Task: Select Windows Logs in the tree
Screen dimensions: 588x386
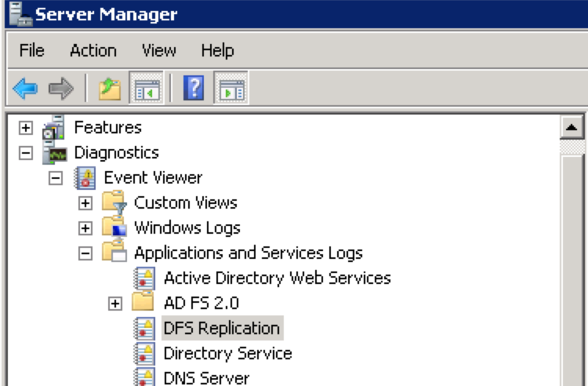Action: 187,228
